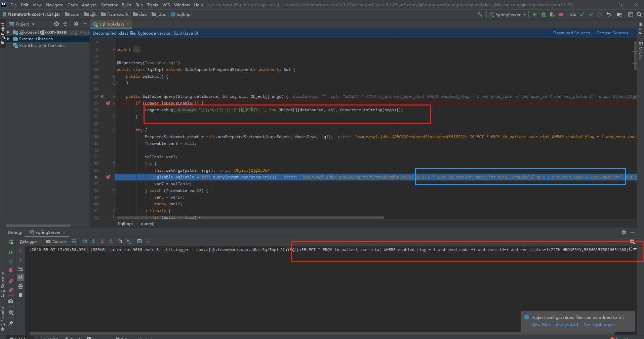Click View Files in Git notification
This screenshot has height=339, width=644.
(540, 325)
